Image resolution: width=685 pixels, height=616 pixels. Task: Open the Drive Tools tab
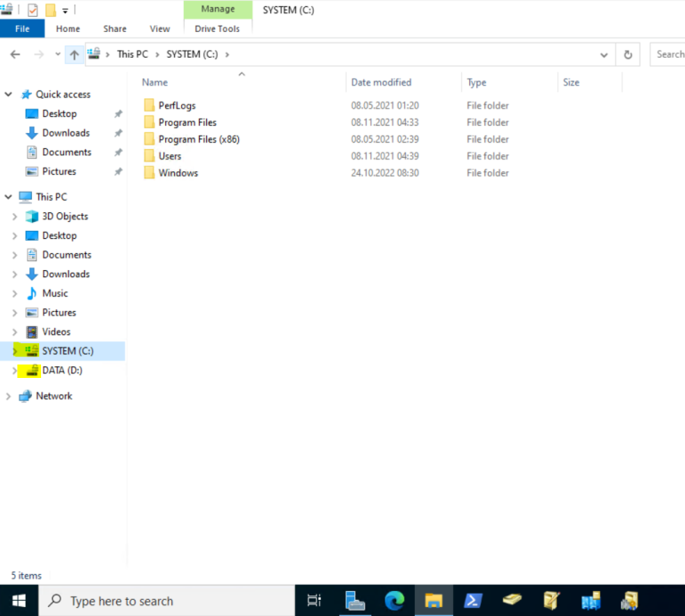[217, 29]
